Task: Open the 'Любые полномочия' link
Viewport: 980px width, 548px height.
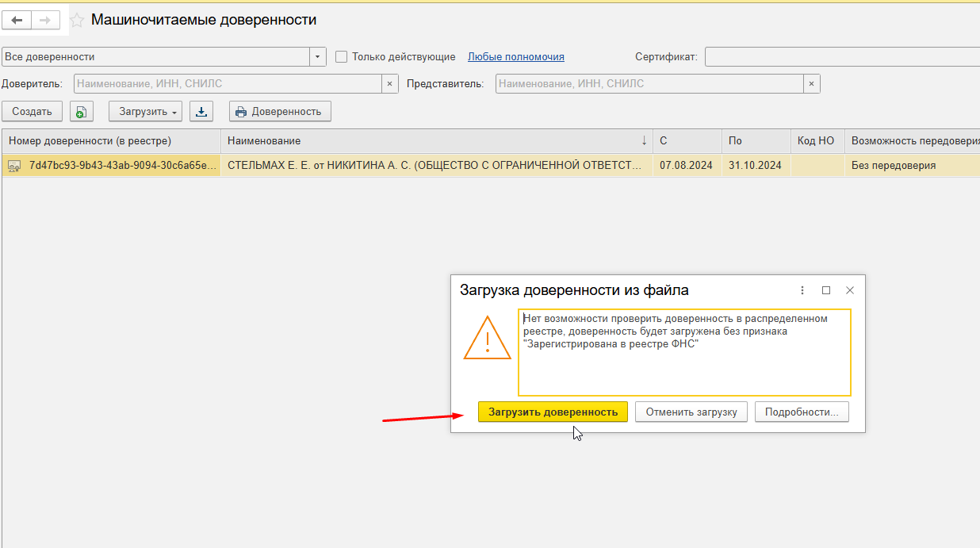Action: 515,57
